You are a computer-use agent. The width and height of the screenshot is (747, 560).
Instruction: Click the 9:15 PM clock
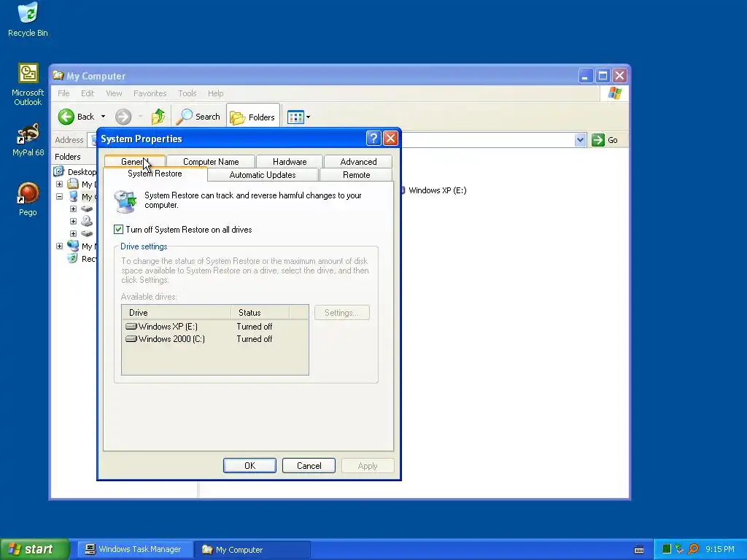click(720, 550)
